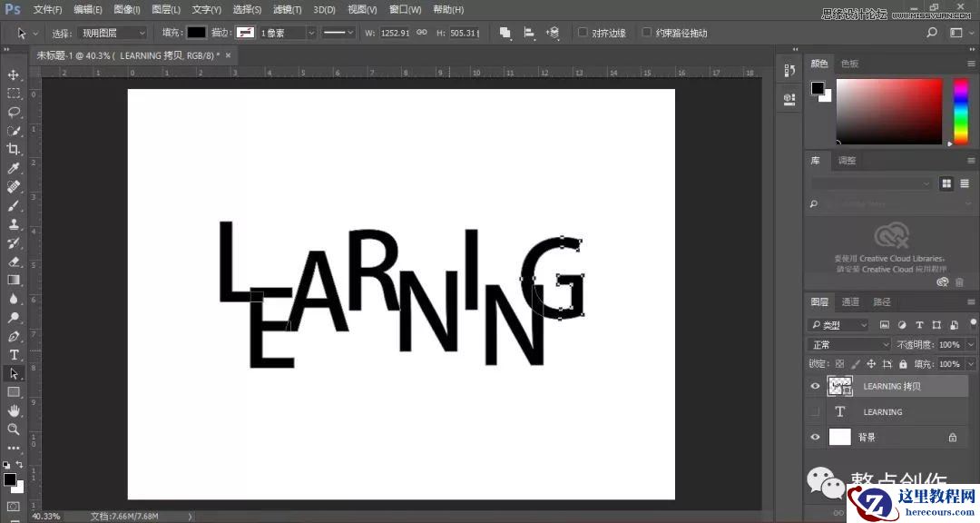Filter layers by shape layers

point(936,325)
